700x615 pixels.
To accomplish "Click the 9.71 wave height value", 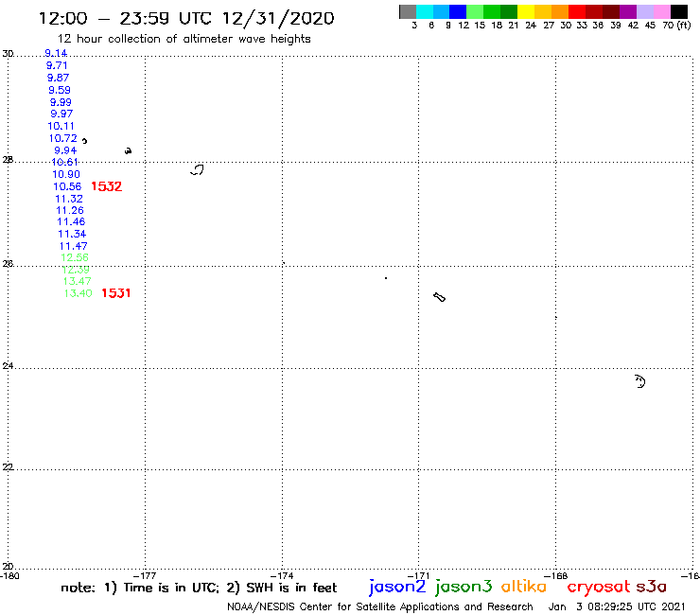I will click(x=57, y=65).
